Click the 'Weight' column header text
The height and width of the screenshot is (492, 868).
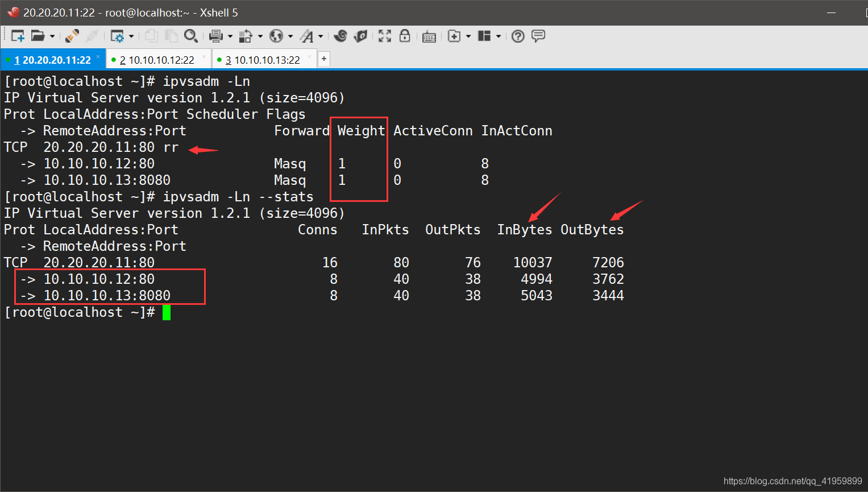[x=362, y=131]
